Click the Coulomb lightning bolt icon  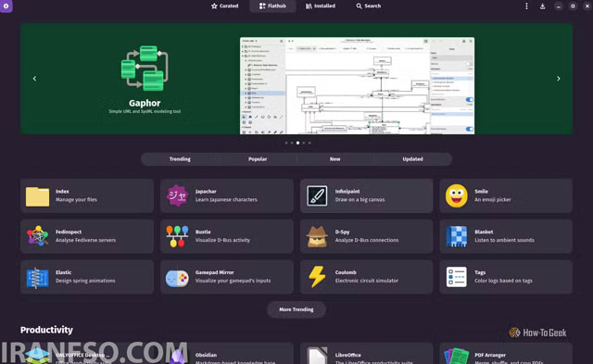[317, 277]
